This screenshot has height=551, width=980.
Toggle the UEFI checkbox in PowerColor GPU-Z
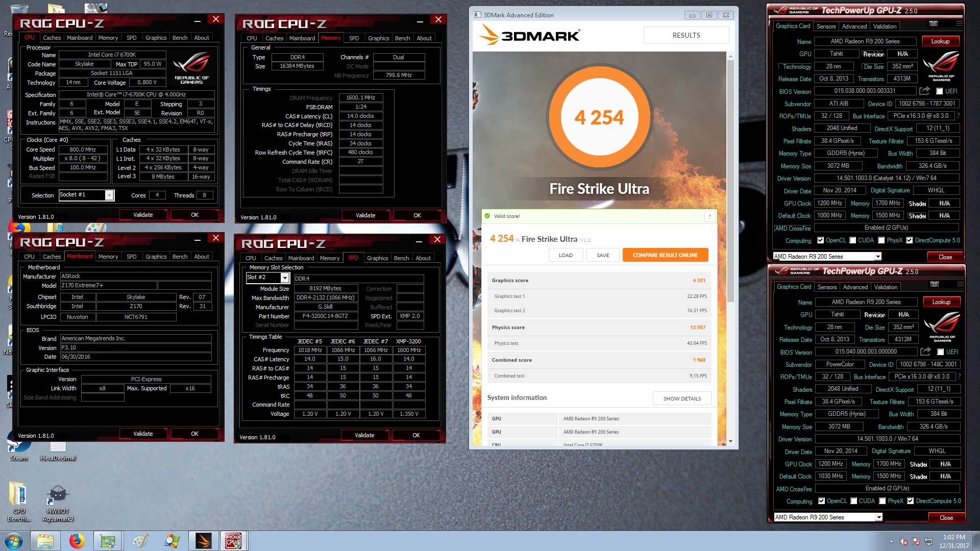940,352
